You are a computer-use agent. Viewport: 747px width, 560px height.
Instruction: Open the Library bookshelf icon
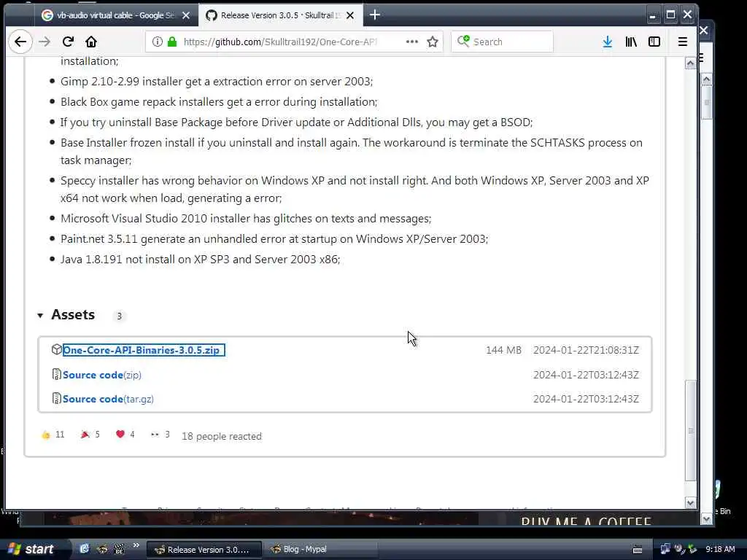[x=631, y=42]
